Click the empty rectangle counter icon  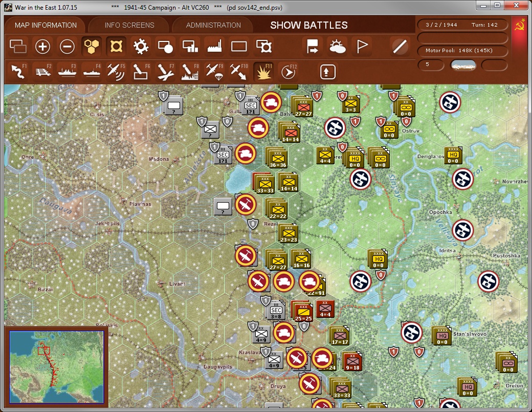click(239, 47)
